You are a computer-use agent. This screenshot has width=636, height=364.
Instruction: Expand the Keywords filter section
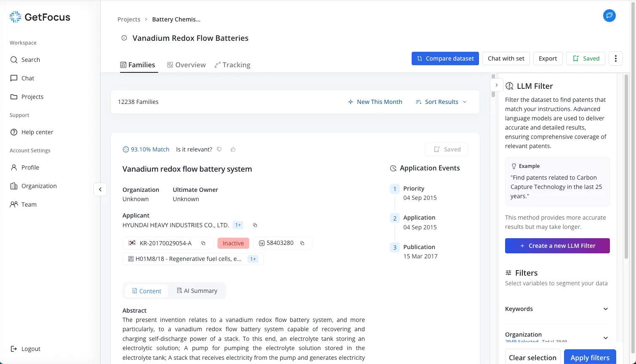pos(557,309)
